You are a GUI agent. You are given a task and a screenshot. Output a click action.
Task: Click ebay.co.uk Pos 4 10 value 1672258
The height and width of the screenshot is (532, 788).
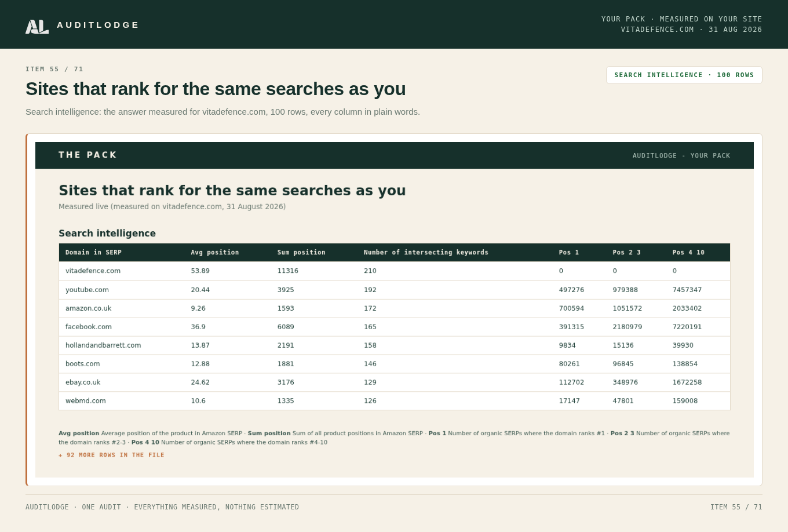[687, 382]
